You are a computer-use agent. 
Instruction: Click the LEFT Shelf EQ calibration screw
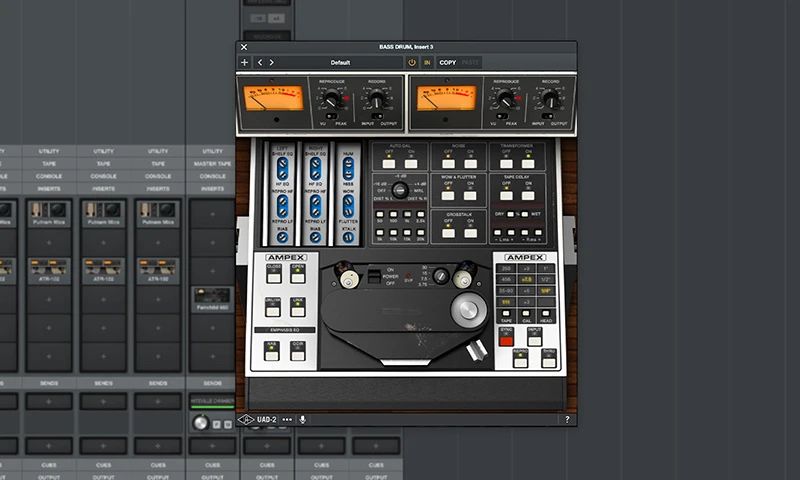tap(282, 164)
